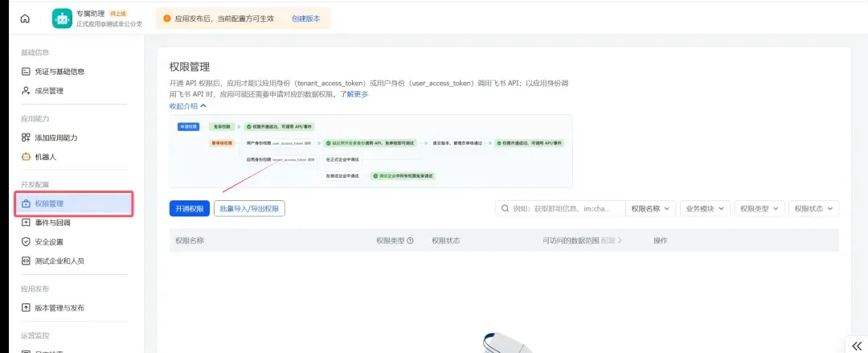
Task: Select 权限管理 in the sidebar
Action: click(x=74, y=203)
